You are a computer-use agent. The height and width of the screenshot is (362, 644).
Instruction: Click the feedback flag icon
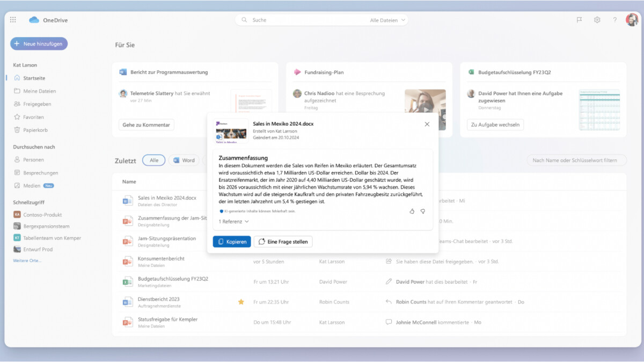coord(579,20)
